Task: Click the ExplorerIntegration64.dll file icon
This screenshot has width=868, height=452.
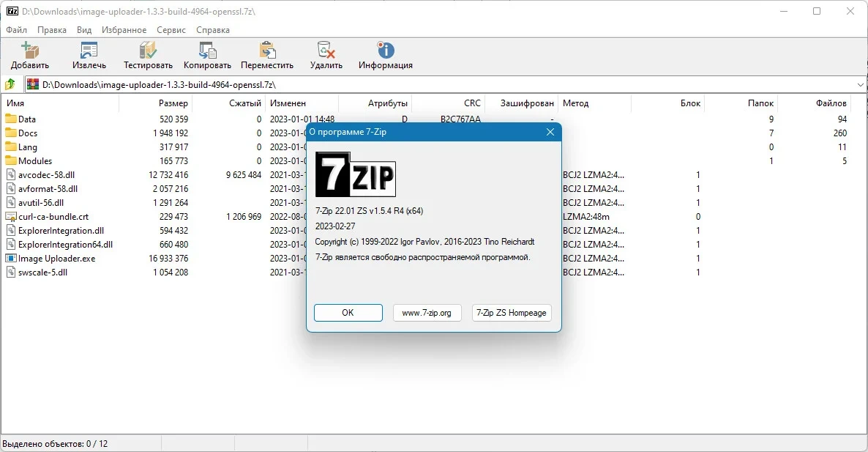Action: tap(10, 244)
